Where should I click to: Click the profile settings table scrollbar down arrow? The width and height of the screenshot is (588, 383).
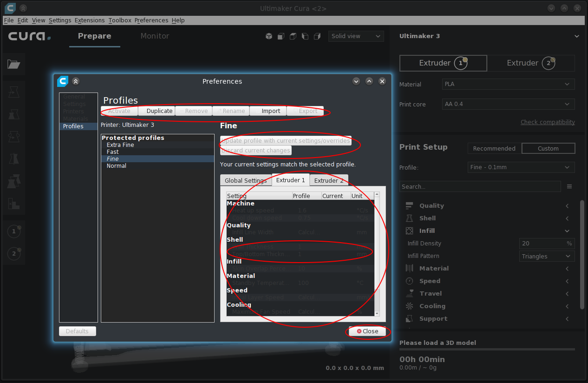tap(377, 313)
